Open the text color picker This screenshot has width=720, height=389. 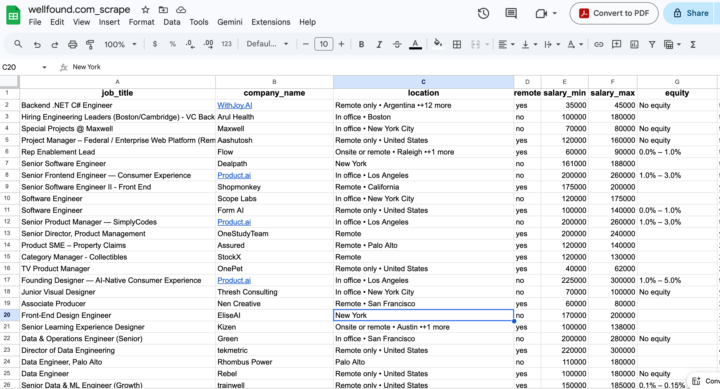pyautogui.click(x=415, y=45)
